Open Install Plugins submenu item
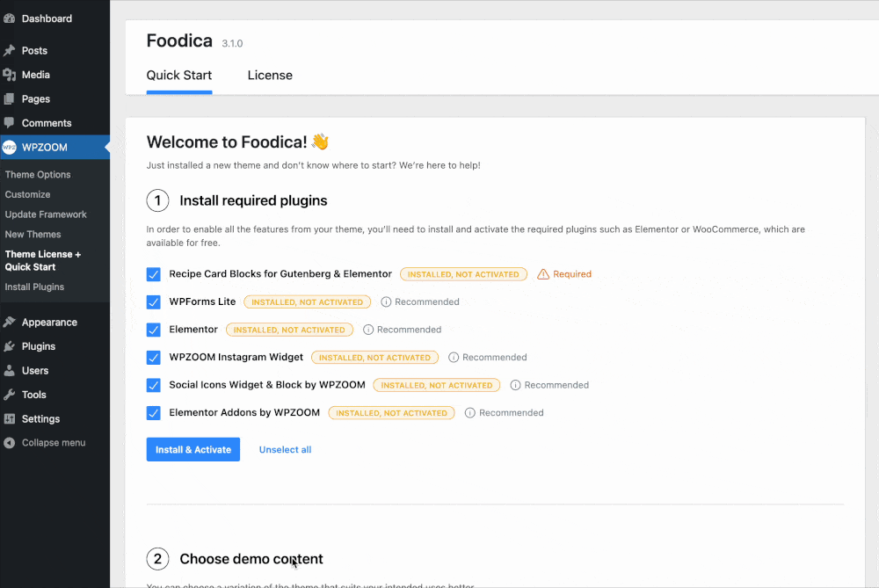 coord(35,287)
